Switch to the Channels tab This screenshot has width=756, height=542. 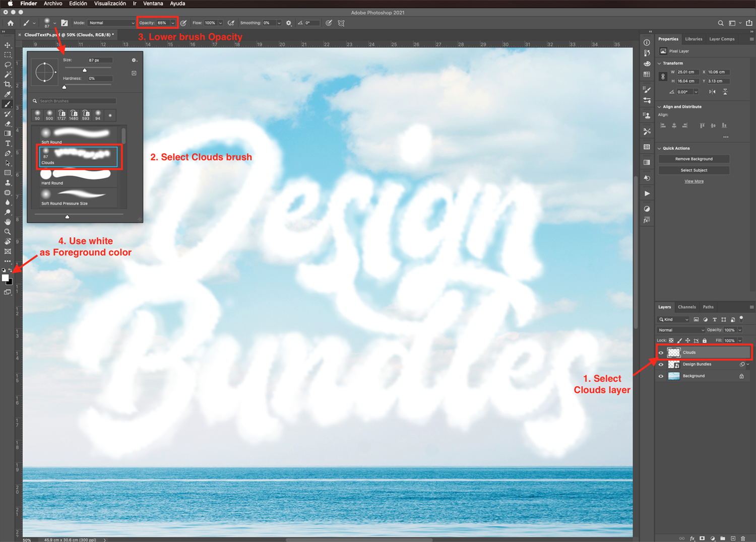(x=687, y=307)
